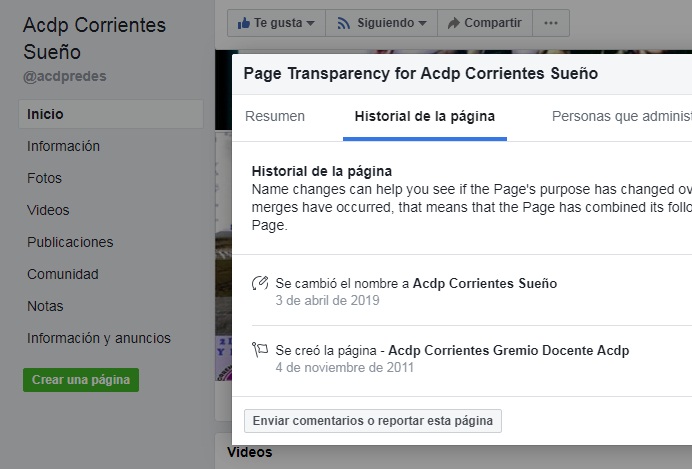
Task: Click the Crear una página button
Action: (x=81, y=380)
